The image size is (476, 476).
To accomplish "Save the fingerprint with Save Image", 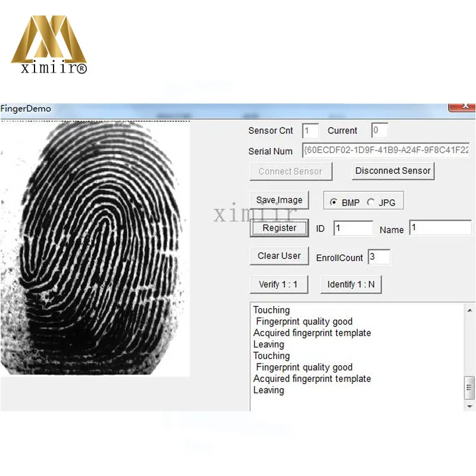I will pyautogui.click(x=279, y=200).
